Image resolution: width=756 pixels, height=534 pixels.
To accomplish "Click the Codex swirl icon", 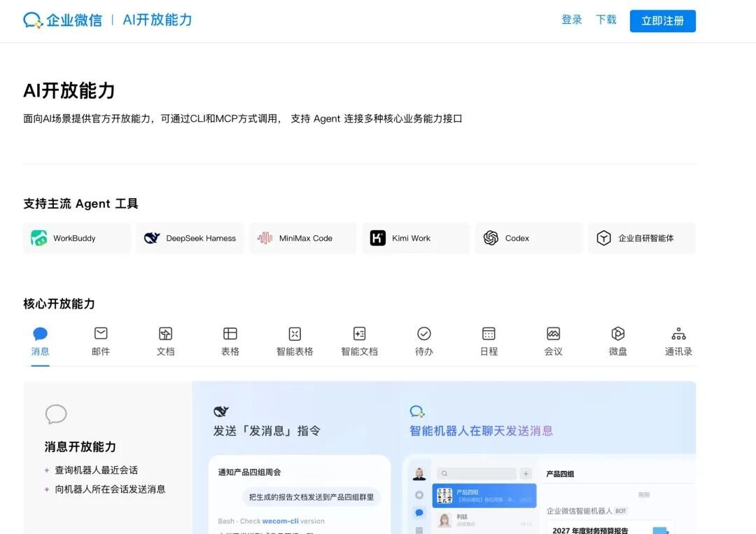I will click(x=491, y=238).
